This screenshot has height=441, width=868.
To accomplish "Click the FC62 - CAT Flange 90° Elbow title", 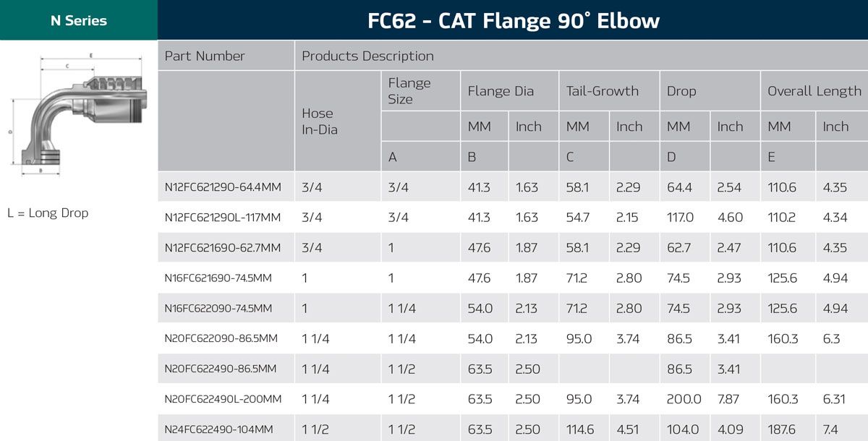I will 513,20.
